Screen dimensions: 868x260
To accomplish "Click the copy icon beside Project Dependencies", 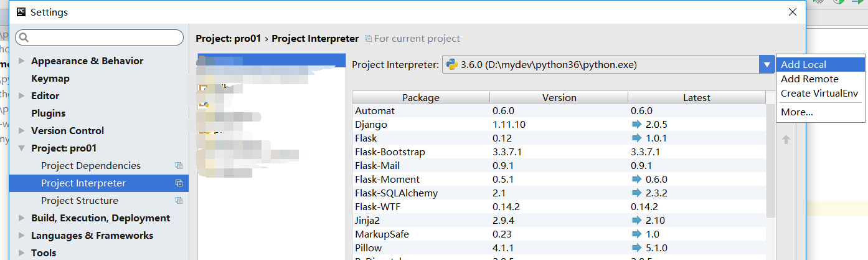I will (x=179, y=166).
